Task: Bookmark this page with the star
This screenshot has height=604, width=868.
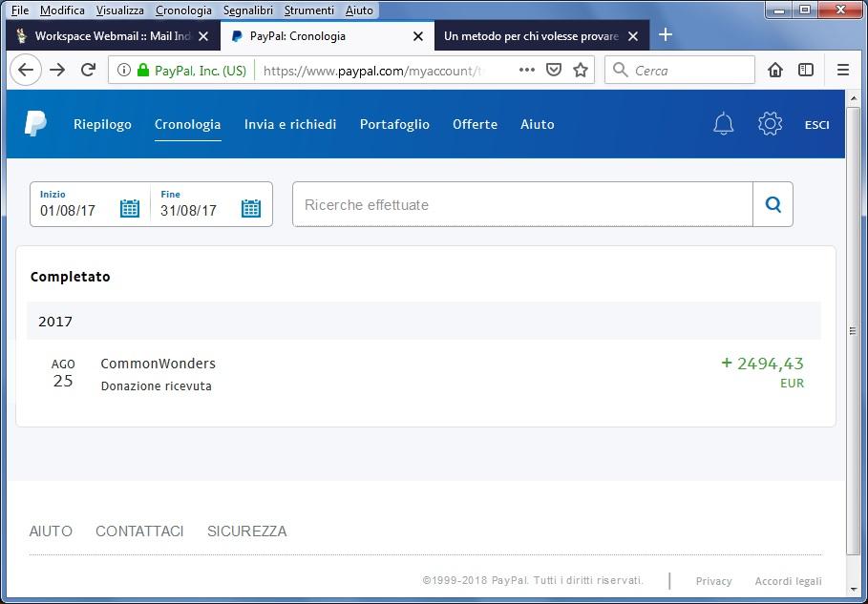Action: click(581, 70)
